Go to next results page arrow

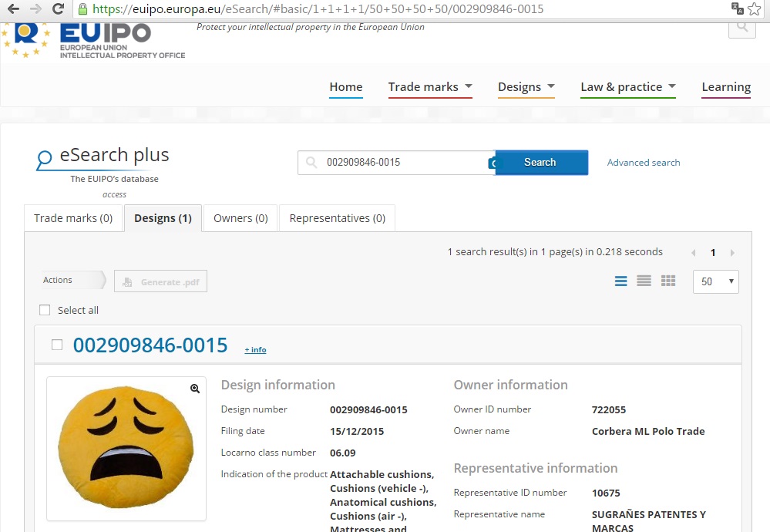point(732,253)
